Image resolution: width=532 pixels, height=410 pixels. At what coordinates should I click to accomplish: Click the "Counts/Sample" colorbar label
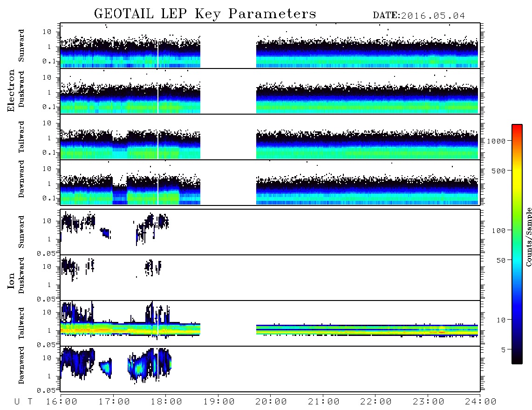(528, 237)
